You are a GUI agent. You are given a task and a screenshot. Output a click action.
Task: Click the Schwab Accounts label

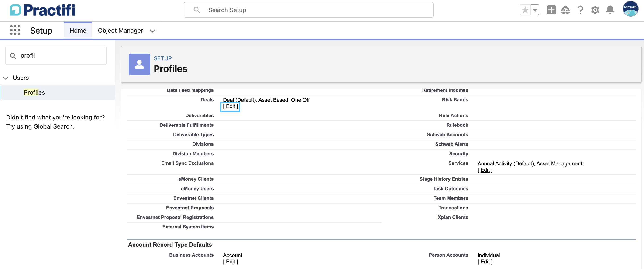447,134
